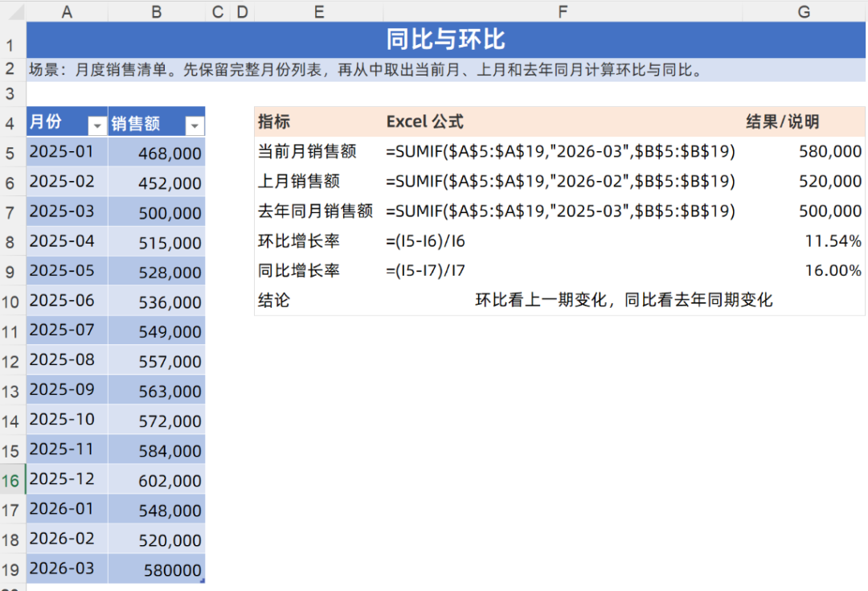Click the =(I5-I6)/I6 formula cell
868x591 pixels.
(563, 241)
